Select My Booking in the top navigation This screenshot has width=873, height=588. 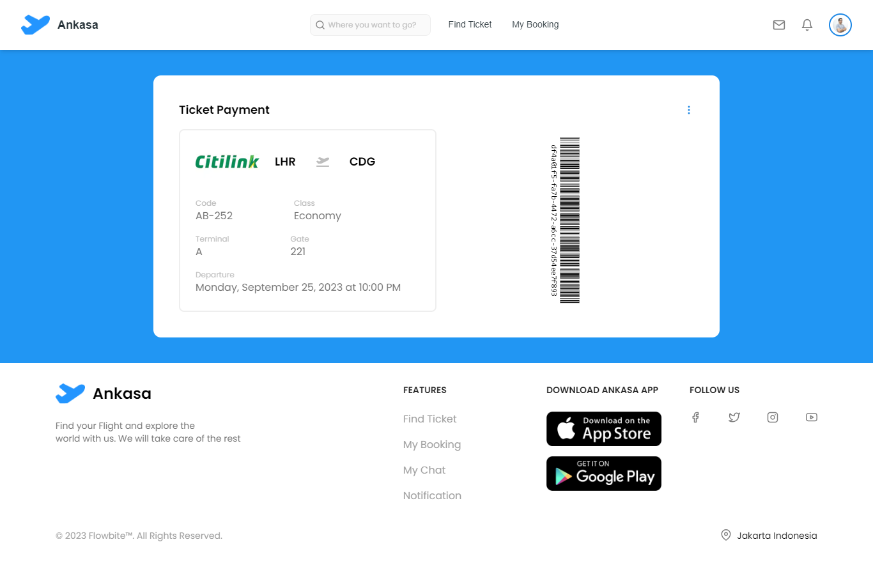coord(535,24)
